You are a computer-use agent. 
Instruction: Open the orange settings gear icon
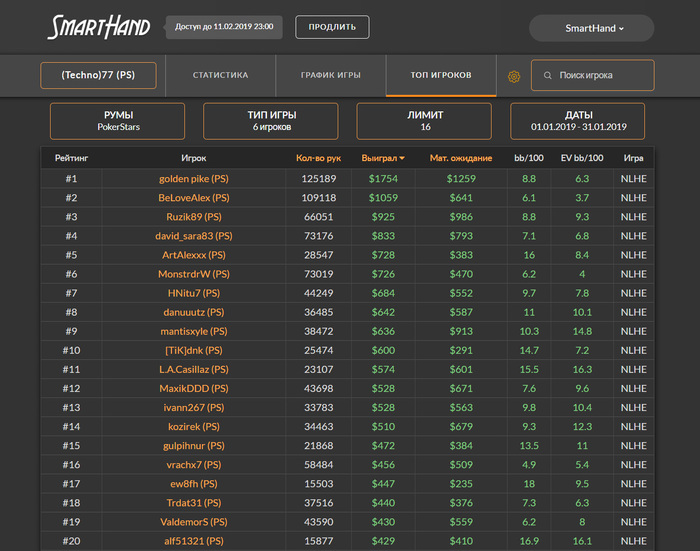pos(514,76)
